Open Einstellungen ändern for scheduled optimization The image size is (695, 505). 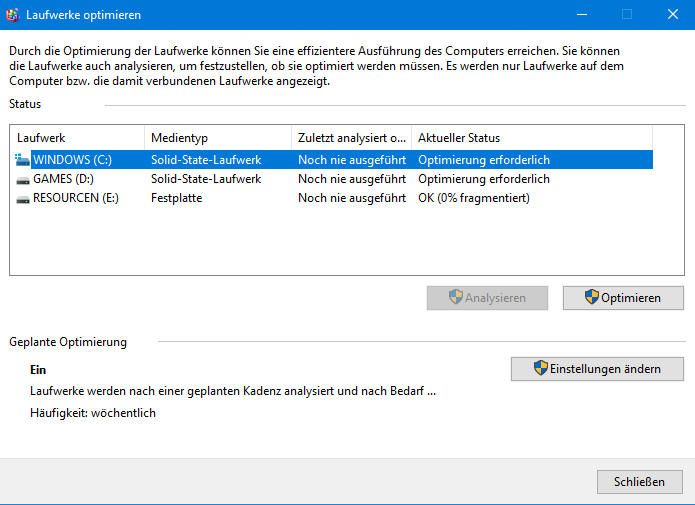click(x=597, y=369)
